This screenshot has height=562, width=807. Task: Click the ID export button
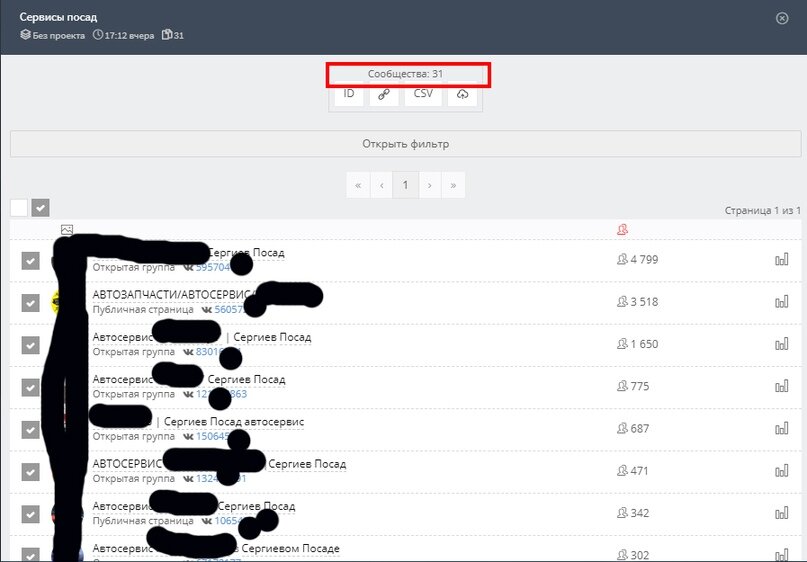point(349,94)
